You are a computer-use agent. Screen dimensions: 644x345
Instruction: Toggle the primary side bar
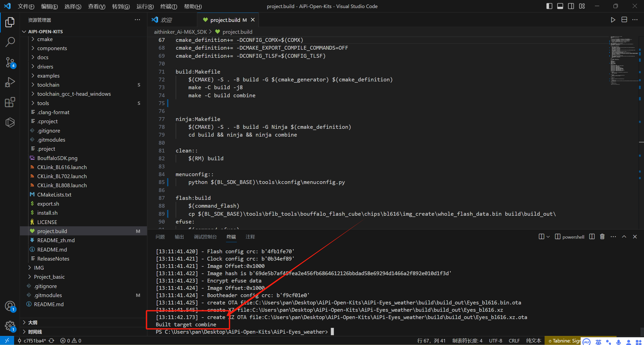549,6
